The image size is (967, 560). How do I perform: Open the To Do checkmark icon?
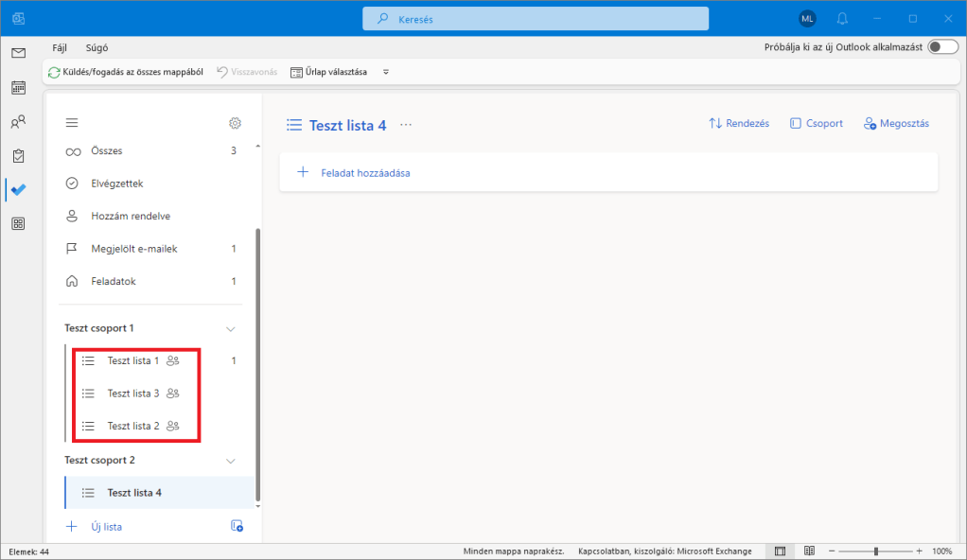click(x=18, y=189)
